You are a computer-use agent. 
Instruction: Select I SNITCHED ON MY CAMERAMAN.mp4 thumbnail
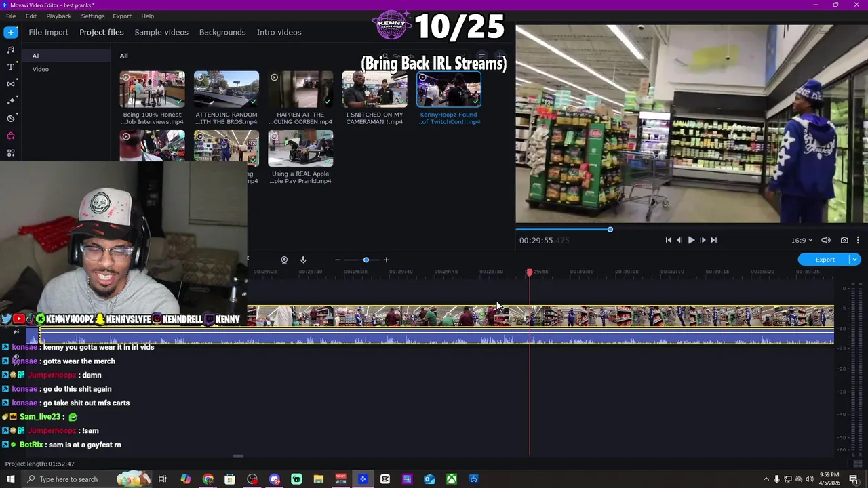click(374, 89)
